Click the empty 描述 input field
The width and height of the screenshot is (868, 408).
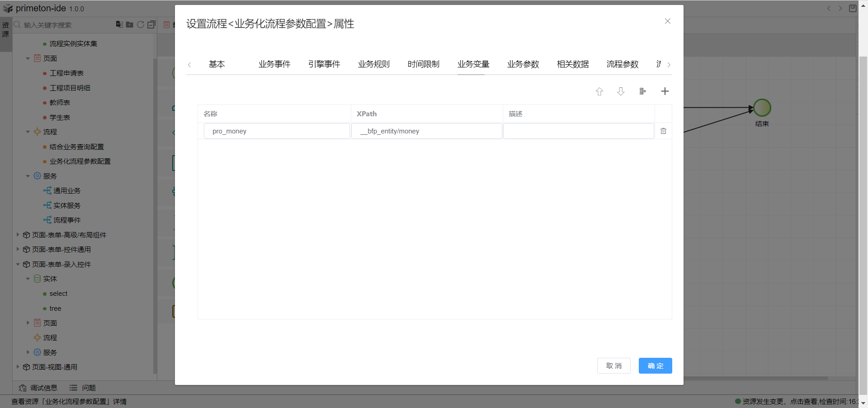coord(578,131)
